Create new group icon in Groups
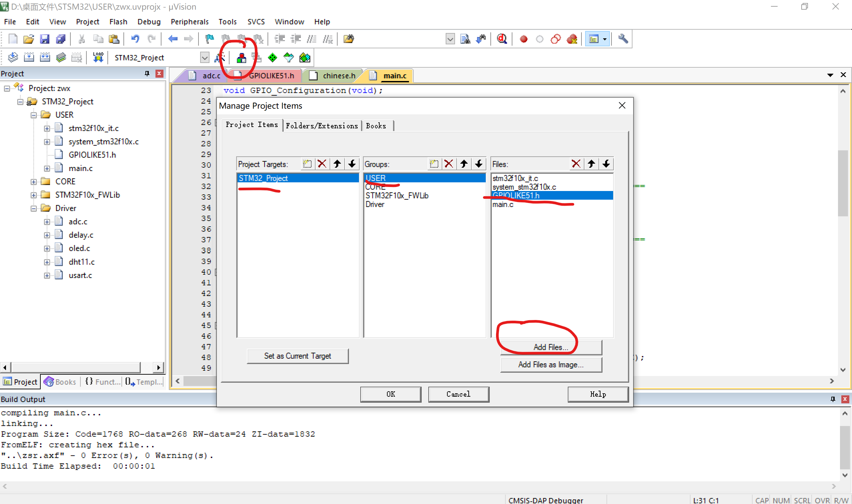Screen dimensions: 852x504 coord(434,164)
